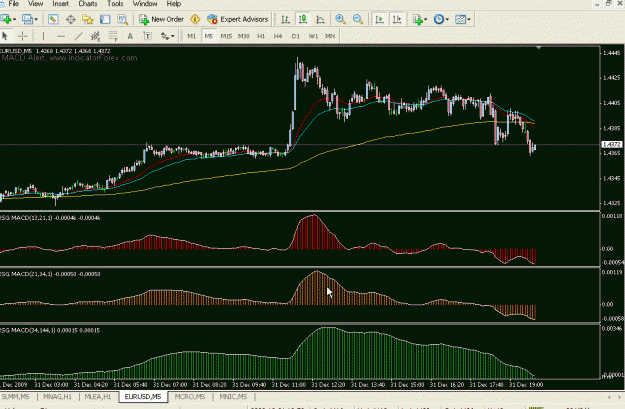
Task: Open the Tools menu
Action: [x=115, y=4]
